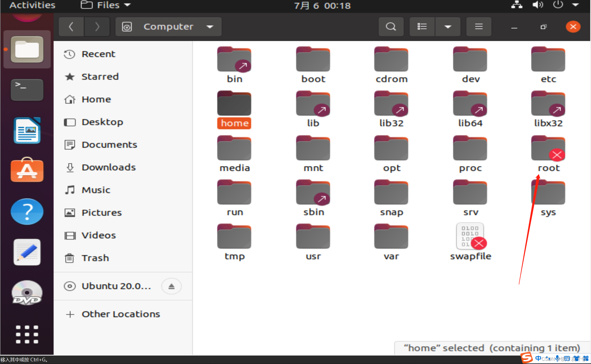Viewport: 591px width, 364px height.
Task: Click the back navigation arrow
Action: 71,27
